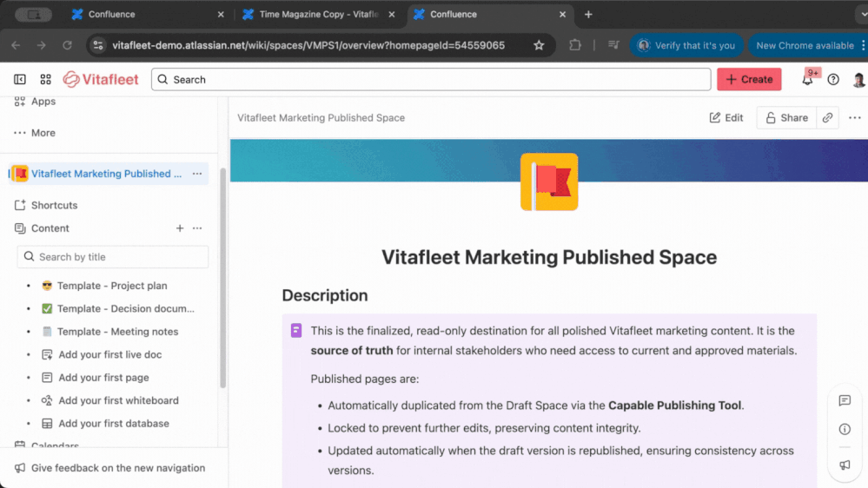Screen dimensions: 868x488
Task: Go forward in browser history
Action: pos(42,45)
